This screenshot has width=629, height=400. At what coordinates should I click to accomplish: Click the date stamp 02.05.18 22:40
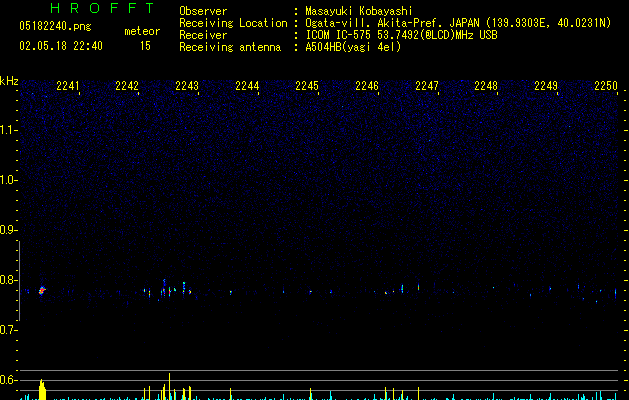[x=61, y=46]
